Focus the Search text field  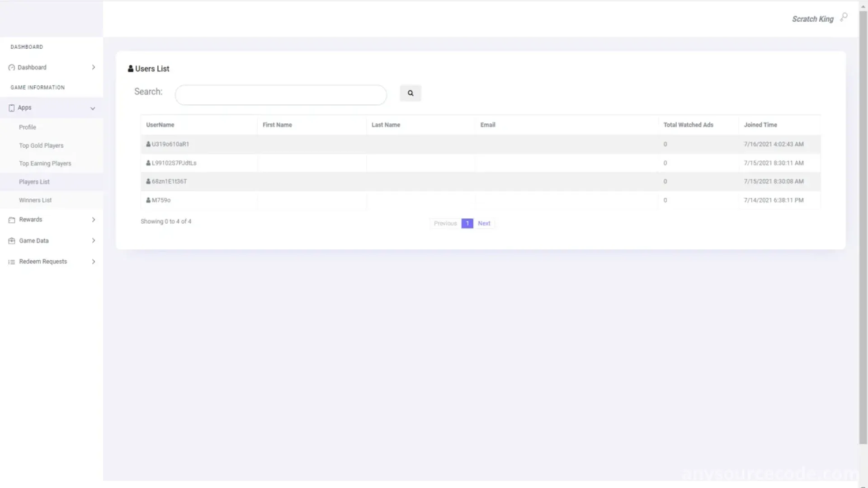click(280, 95)
